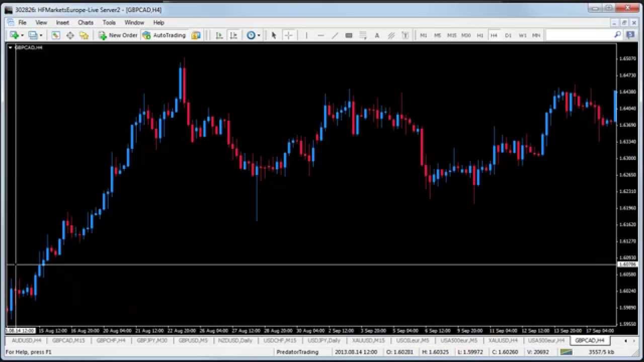Set timeframe to M5
The height and width of the screenshot is (362, 644).
(438, 35)
